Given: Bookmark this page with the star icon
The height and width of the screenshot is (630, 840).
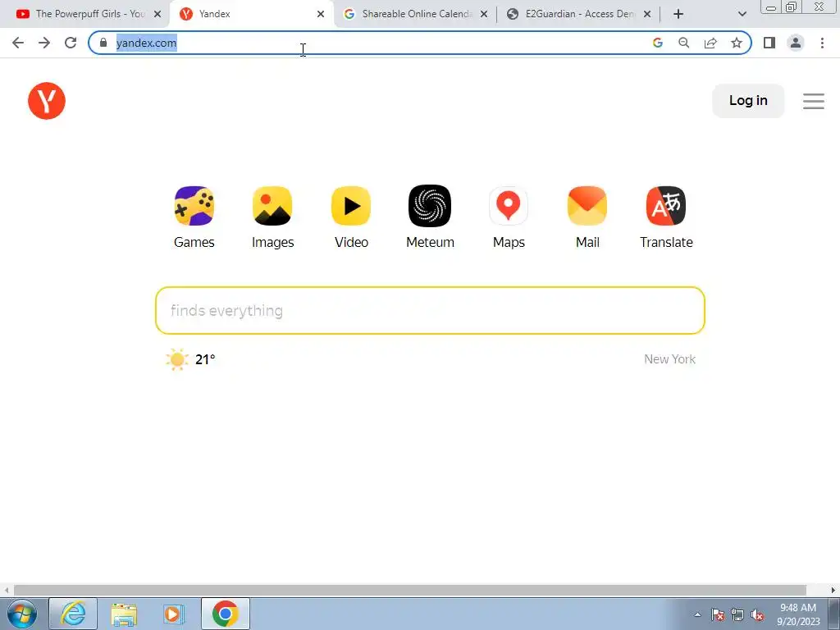Looking at the screenshot, I should 737,43.
